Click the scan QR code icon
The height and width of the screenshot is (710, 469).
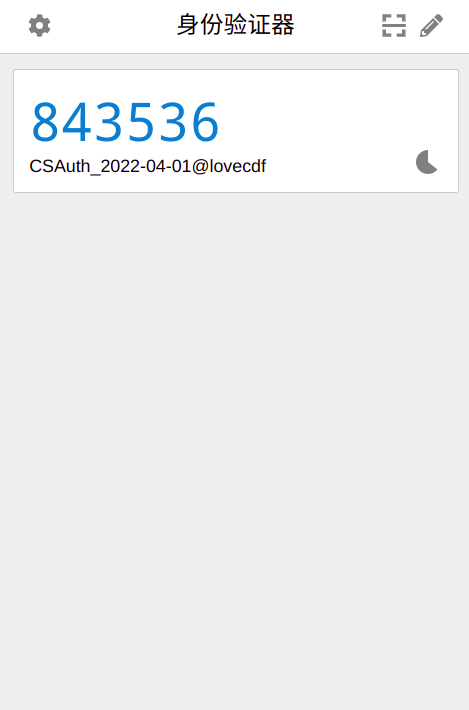[x=394, y=25]
